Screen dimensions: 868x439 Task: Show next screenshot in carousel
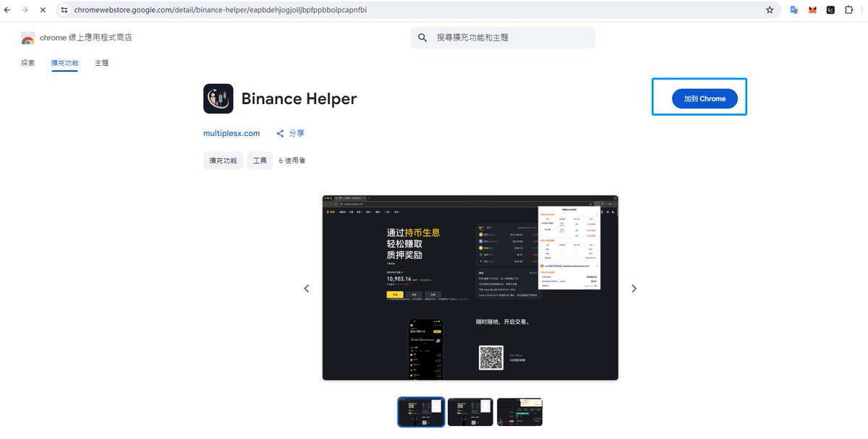[634, 289]
